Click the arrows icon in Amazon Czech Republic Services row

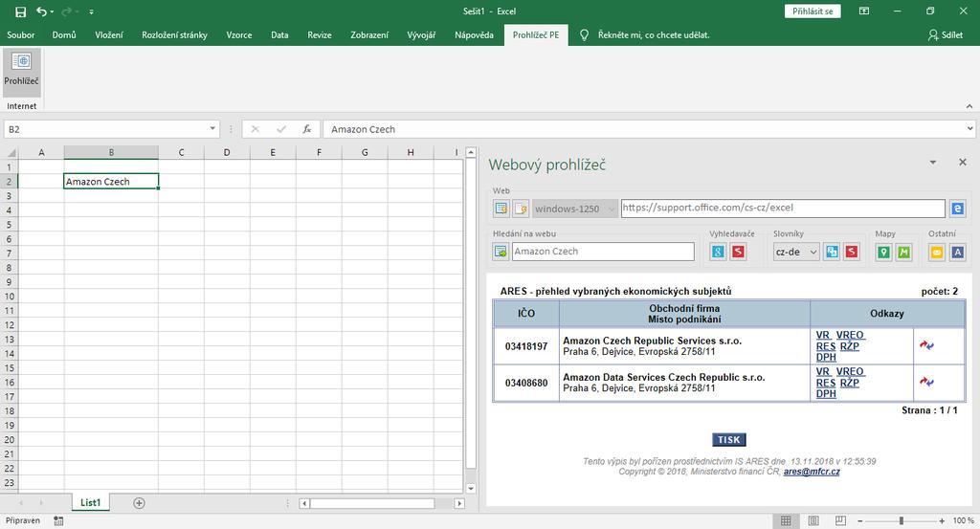pos(926,344)
